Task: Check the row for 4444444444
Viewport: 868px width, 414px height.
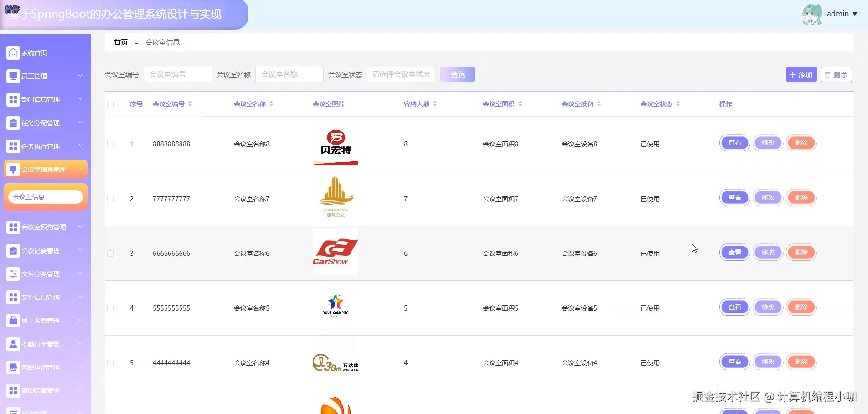Action: pyautogui.click(x=110, y=363)
